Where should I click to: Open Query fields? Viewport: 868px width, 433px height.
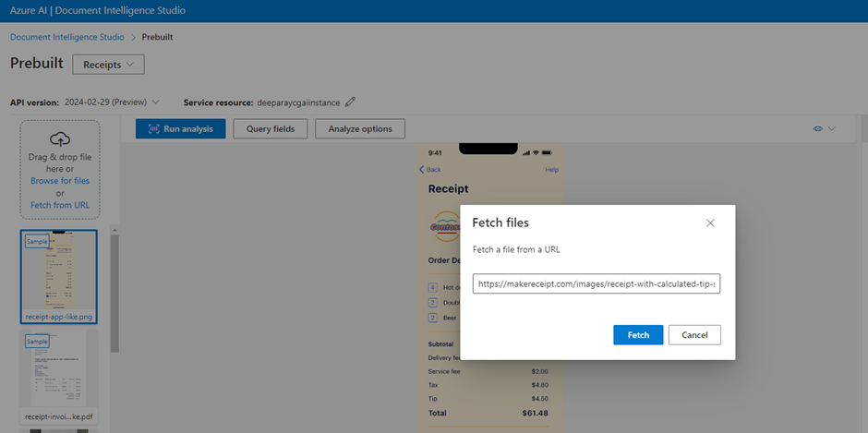[271, 128]
